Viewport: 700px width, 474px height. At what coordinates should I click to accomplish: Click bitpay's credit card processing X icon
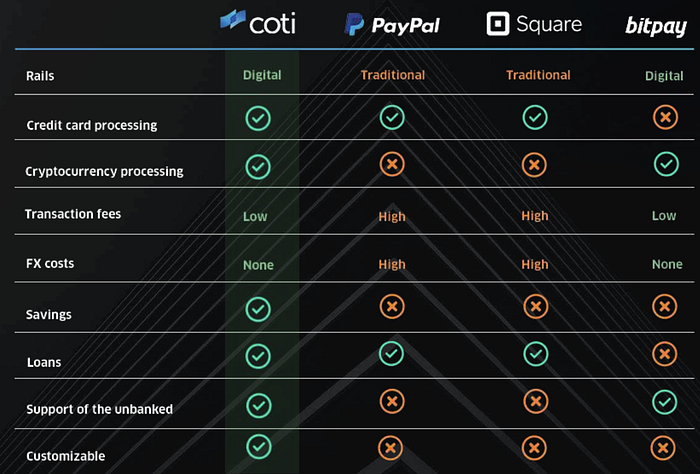665,118
